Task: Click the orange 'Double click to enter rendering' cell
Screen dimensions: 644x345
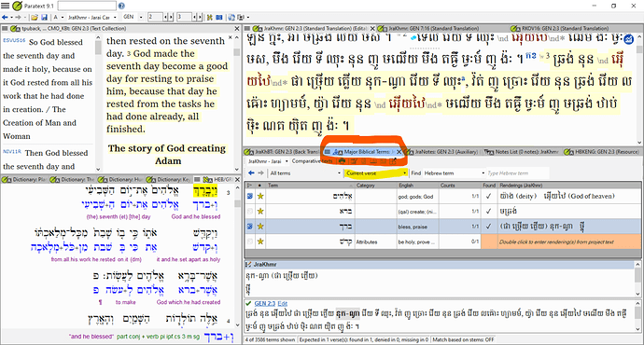Action: click(x=561, y=242)
